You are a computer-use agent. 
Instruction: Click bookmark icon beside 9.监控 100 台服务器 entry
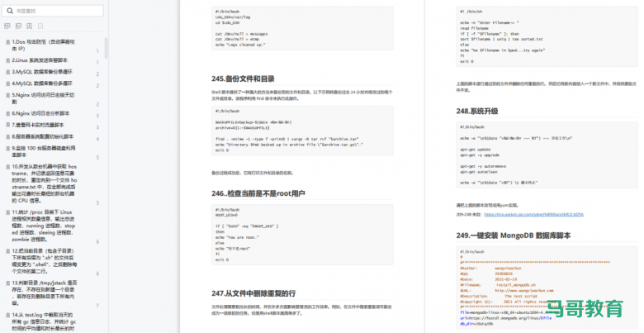(x=7, y=146)
